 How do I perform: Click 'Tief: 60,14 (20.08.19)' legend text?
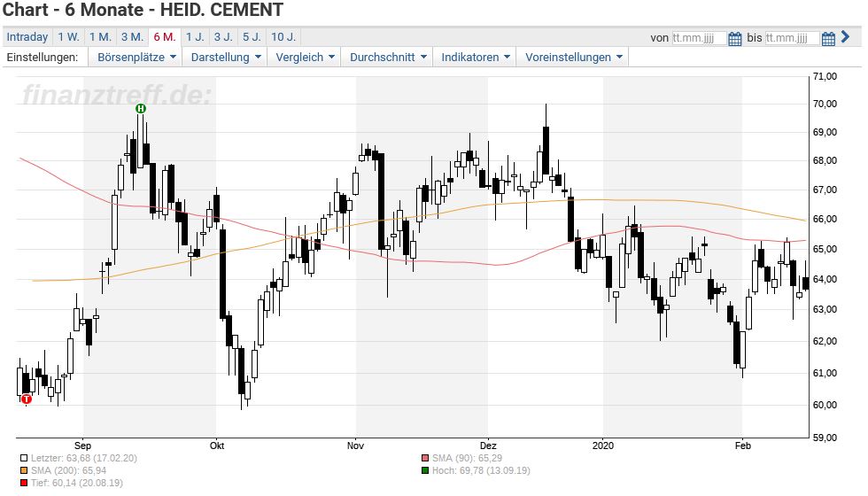pyautogui.click(x=76, y=484)
